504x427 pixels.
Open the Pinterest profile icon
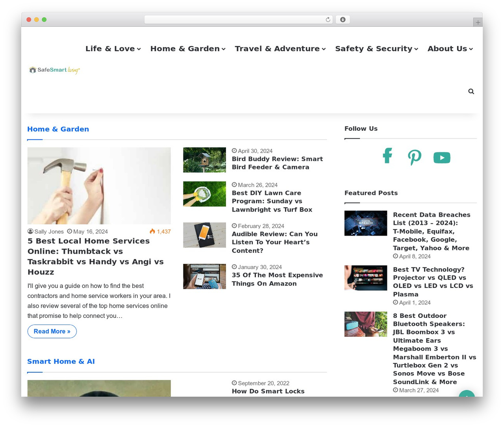pyautogui.click(x=415, y=157)
